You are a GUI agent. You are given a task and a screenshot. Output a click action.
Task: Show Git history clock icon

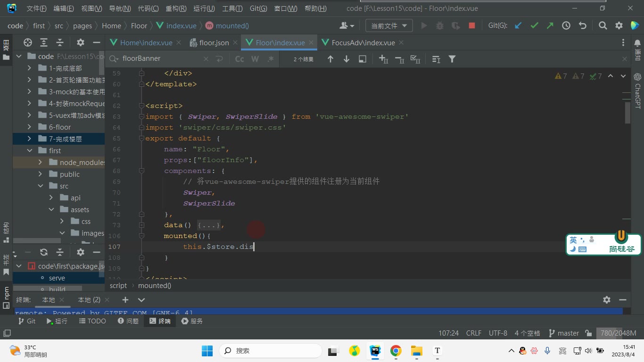[x=566, y=26]
